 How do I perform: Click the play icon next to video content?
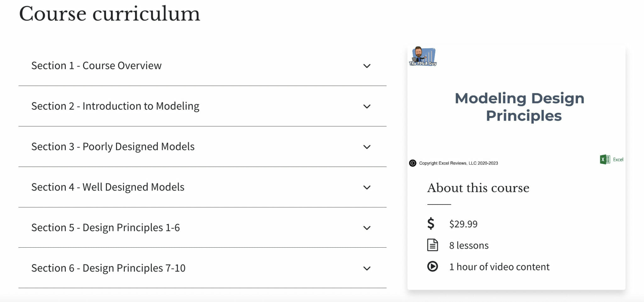coord(433,266)
